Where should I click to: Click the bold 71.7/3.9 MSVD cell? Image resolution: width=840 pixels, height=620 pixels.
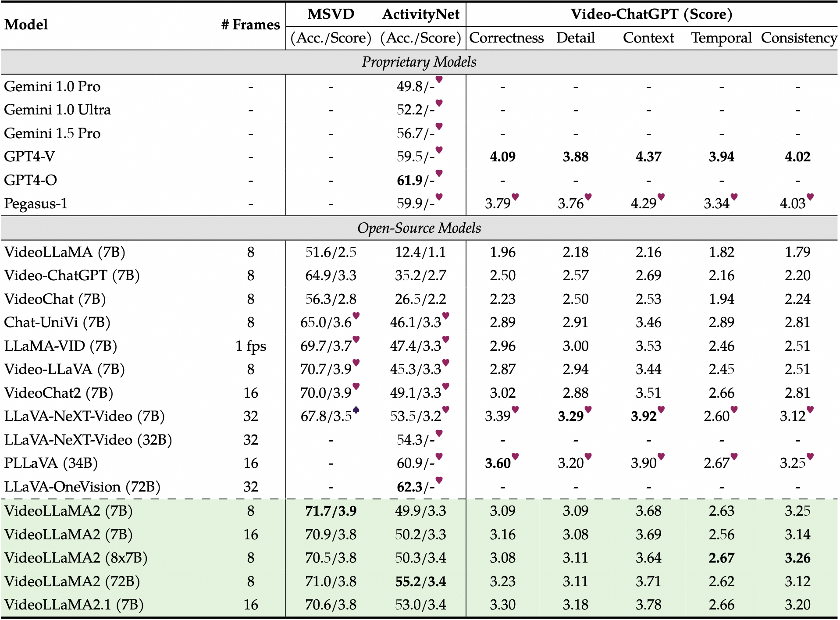[x=331, y=511]
